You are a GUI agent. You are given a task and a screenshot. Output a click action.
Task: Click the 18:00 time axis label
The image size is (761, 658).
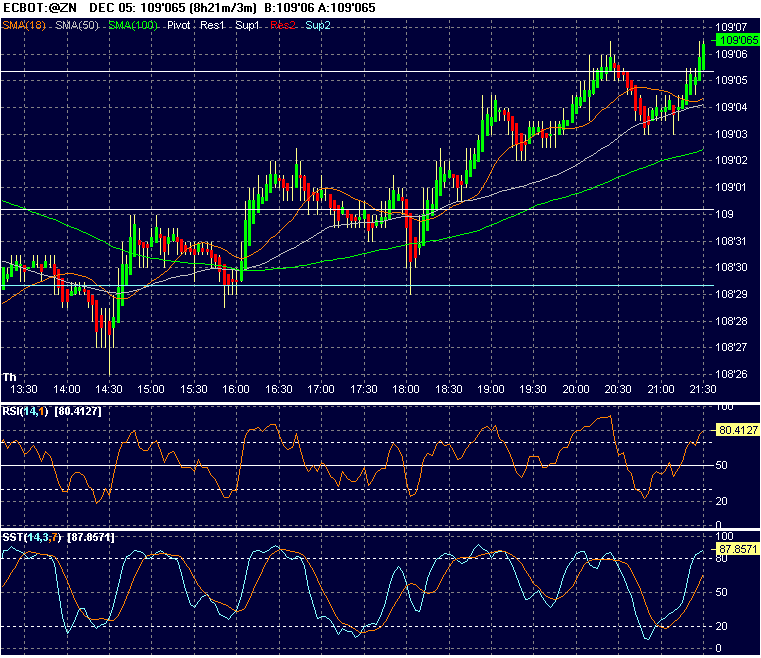406,390
